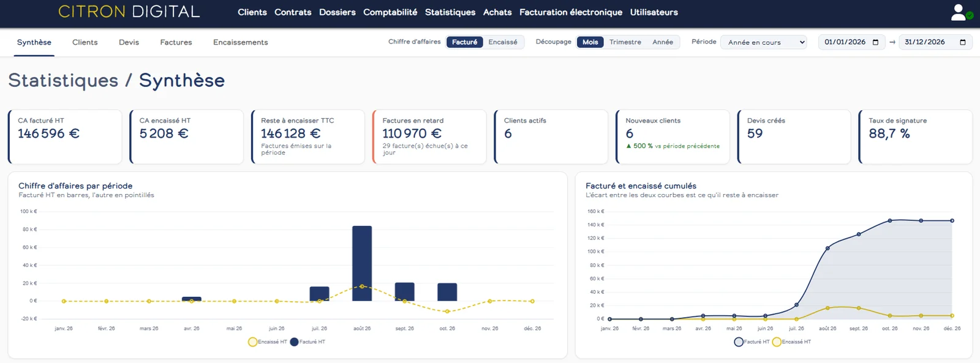Select Encaissé for Chiffre d'affaires

(503, 42)
